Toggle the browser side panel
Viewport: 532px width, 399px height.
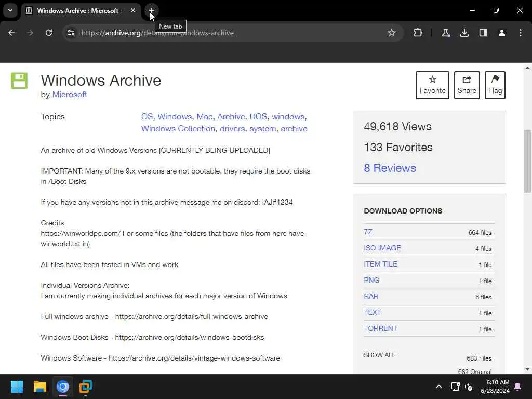[x=483, y=33]
